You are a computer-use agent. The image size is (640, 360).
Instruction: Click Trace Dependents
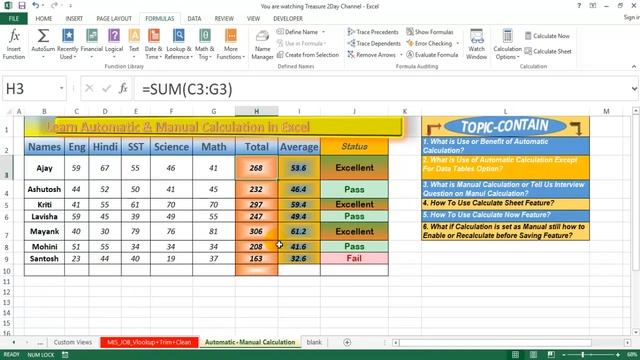pyautogui.click(x=374, y=43)
